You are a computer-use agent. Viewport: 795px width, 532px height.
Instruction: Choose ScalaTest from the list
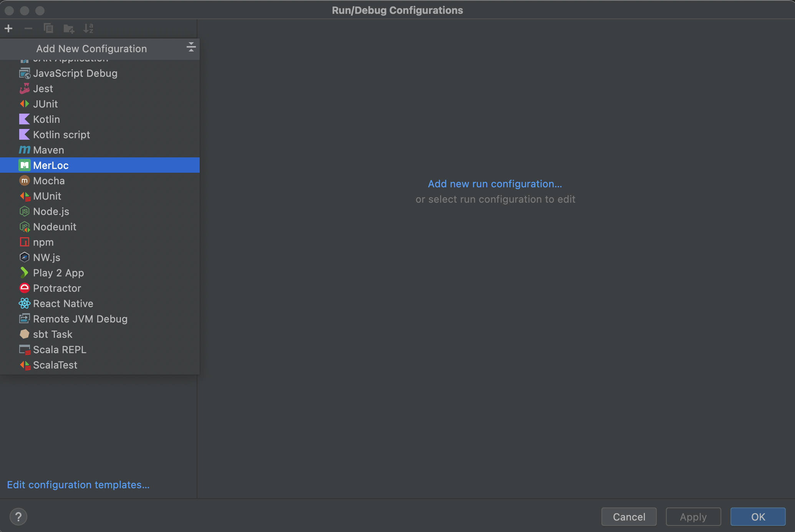[x=55, y=365]
